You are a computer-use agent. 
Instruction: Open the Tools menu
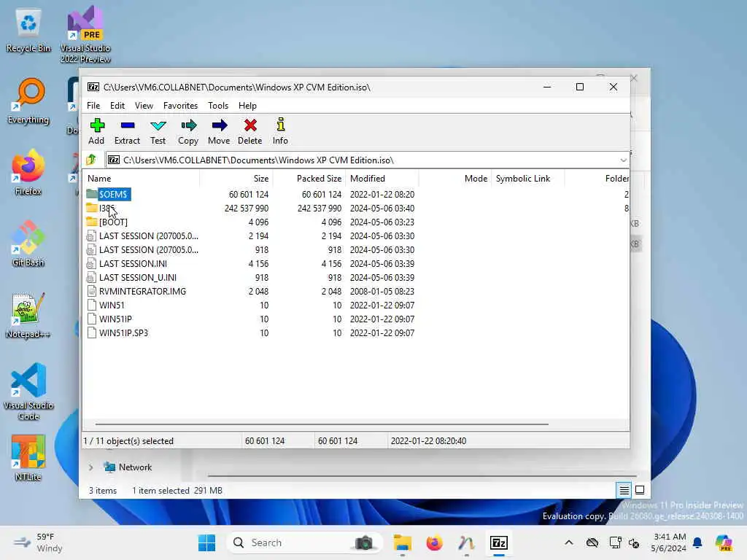point(218,106)
